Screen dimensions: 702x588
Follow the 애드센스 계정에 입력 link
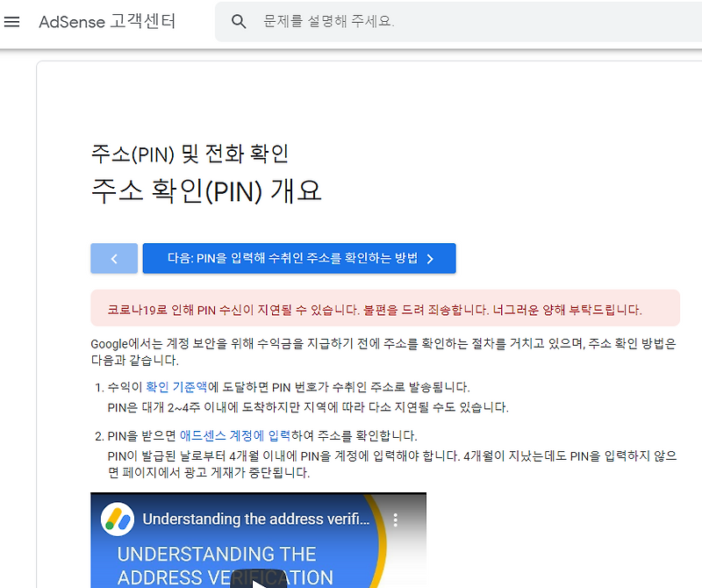[x=235, y=435]
